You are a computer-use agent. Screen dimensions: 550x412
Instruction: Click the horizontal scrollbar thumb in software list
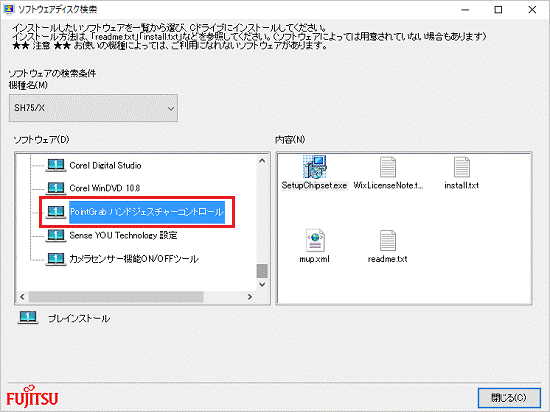coord(116,297)
